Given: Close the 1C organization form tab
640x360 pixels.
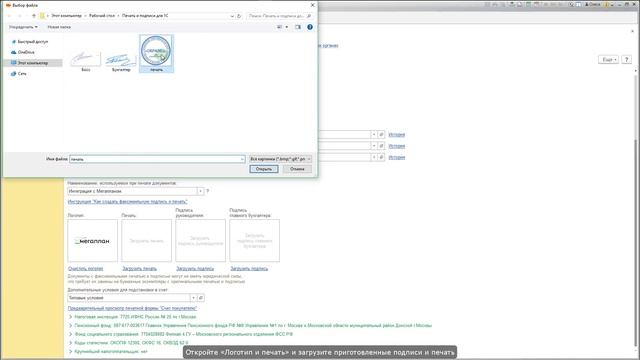Looking at the screenshot, I should 632,31.
